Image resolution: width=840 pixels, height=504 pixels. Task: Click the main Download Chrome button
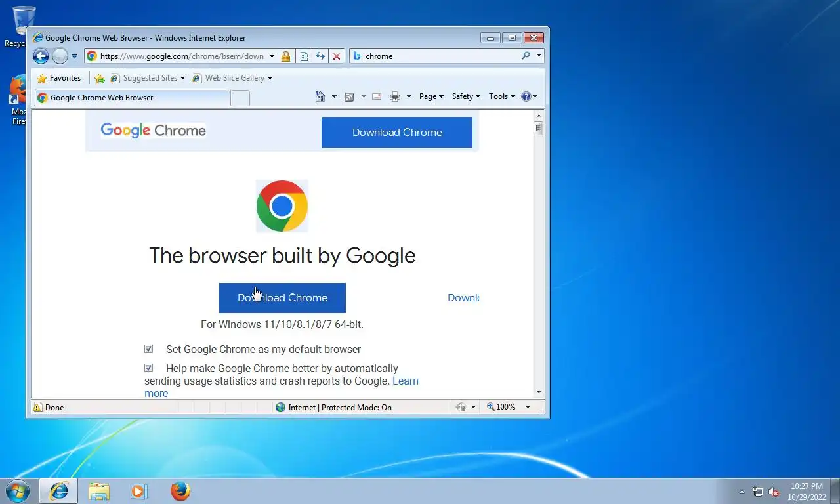coord(282,298)
